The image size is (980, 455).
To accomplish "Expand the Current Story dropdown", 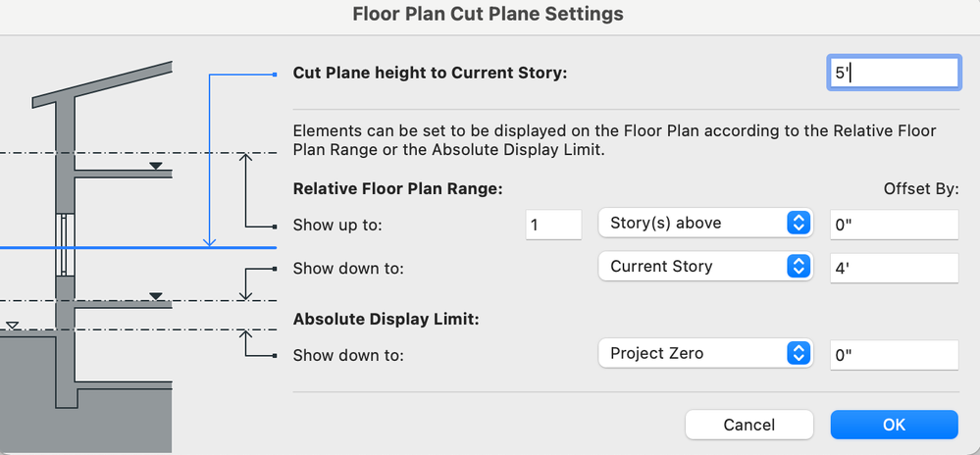I will tap(704, 267).
